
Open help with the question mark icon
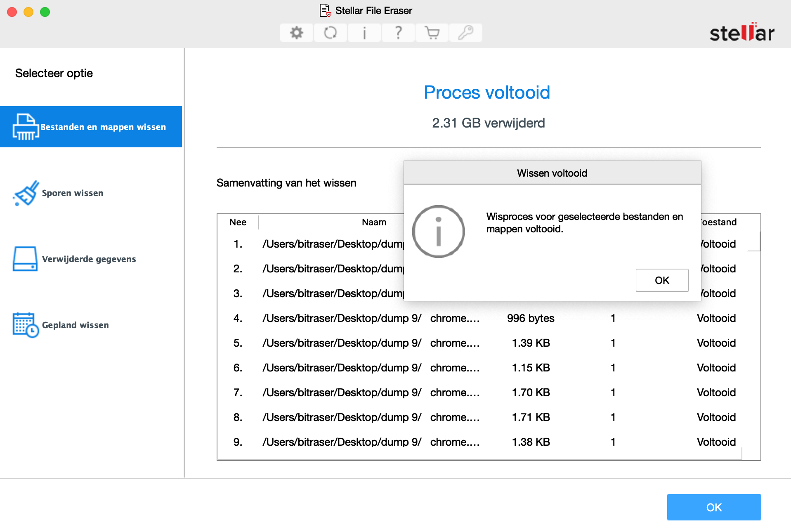[398, 33]
